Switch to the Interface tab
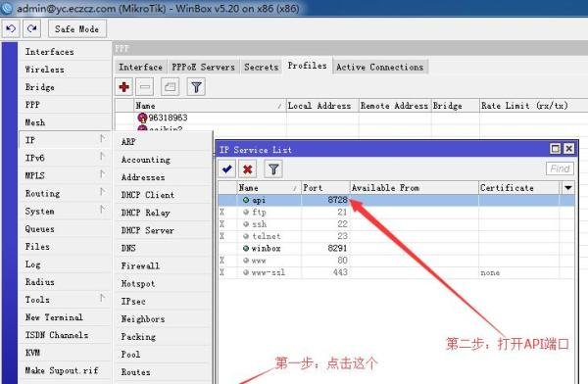 click(x=140, y=68)
